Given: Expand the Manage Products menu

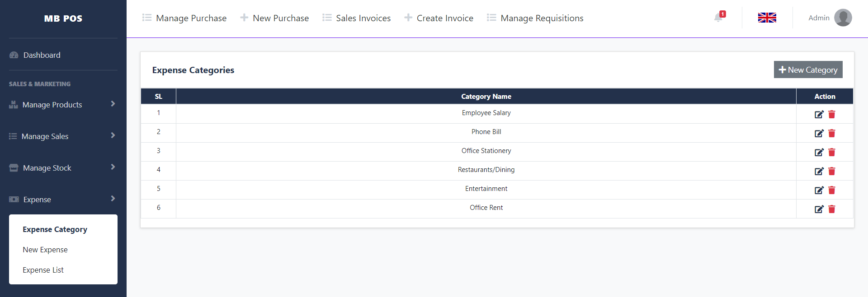Looking at the screenshot, I should tap(62, 105).
